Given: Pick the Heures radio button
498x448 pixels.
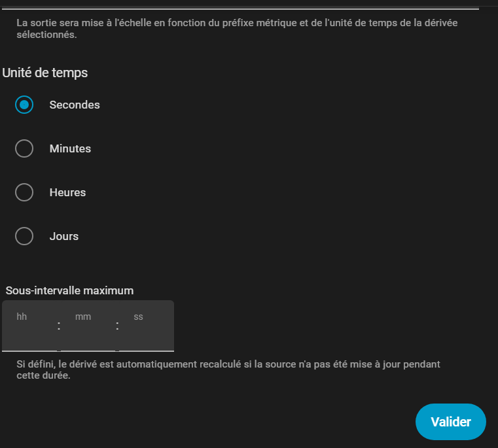Looking at the screenshot, I should pos(24,192).
